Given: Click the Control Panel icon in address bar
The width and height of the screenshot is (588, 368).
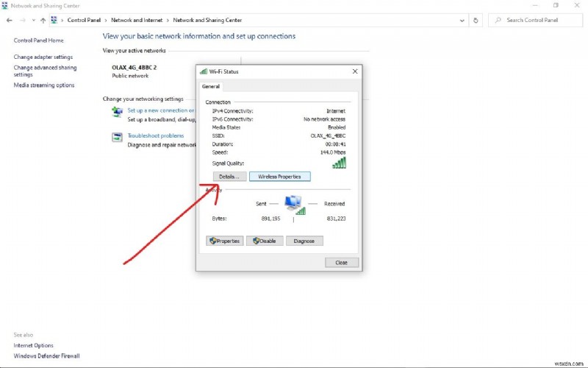Looking at the screenshot, I should pyautogui.click(x=54, y=21).
